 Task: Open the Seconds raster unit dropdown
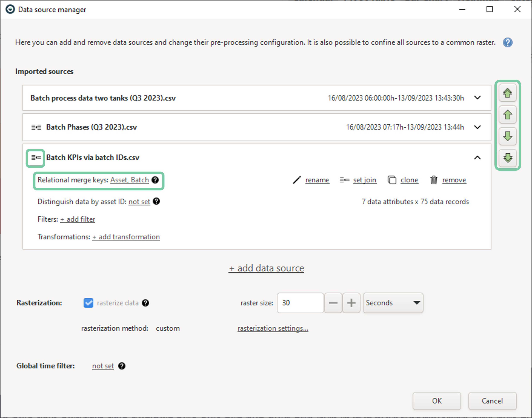pos(393,303)
